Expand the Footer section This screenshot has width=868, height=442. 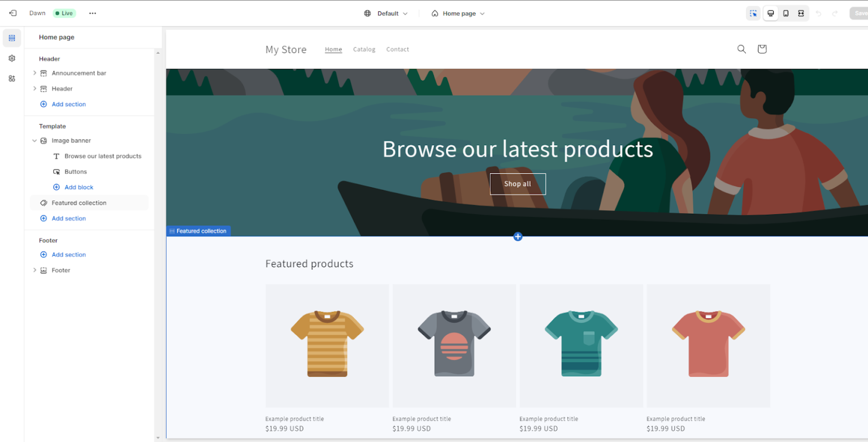35,270
